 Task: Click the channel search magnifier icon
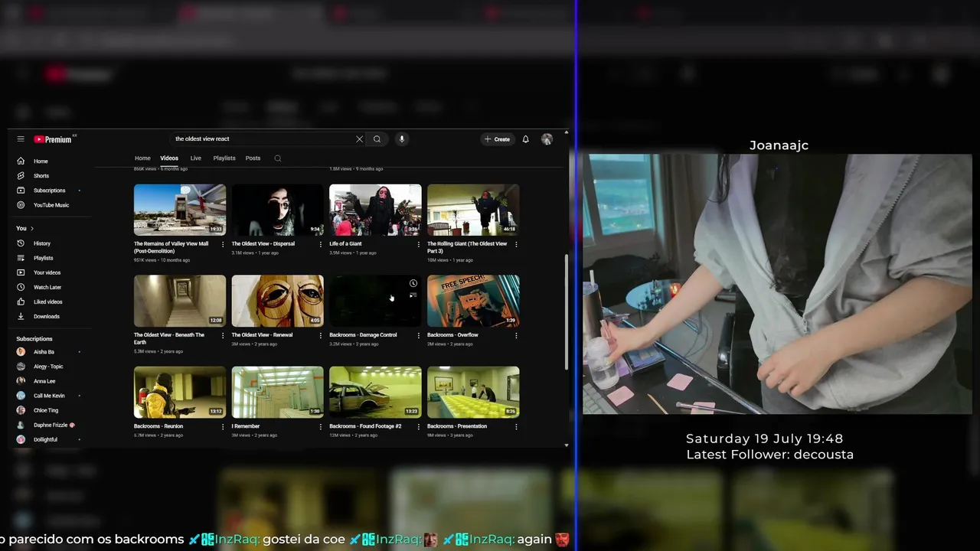pos(278,158)
